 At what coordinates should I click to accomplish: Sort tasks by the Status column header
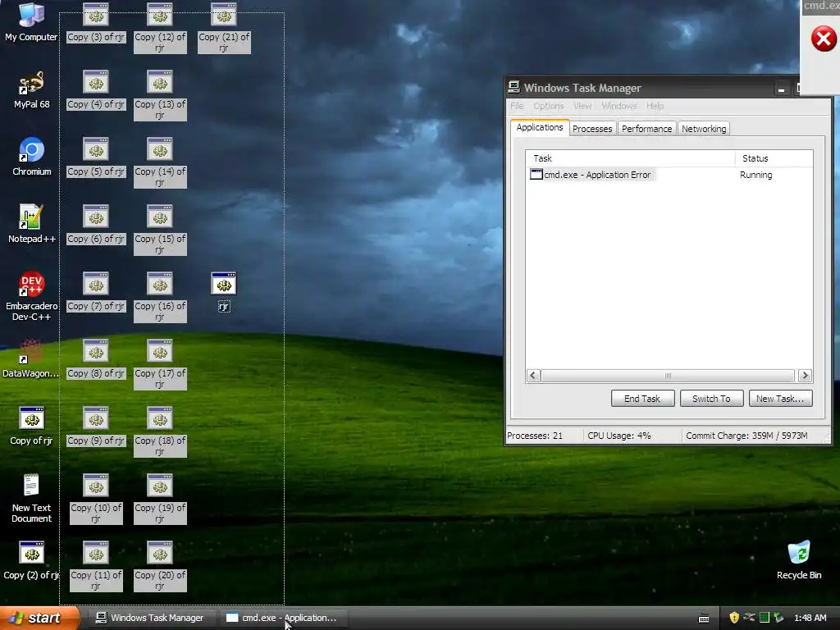pyautogui.click(x=774, y=158)
